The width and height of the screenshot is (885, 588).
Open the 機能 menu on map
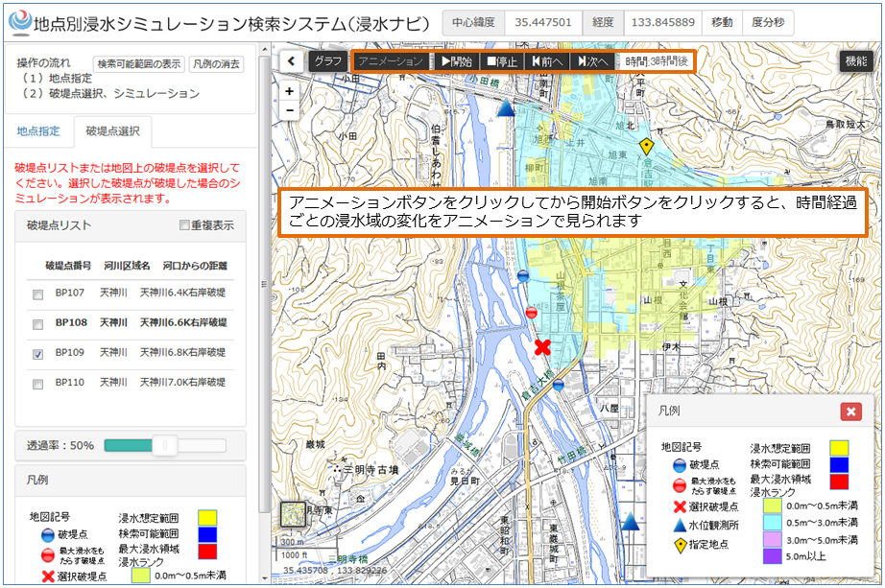click(x=854, y=60)
